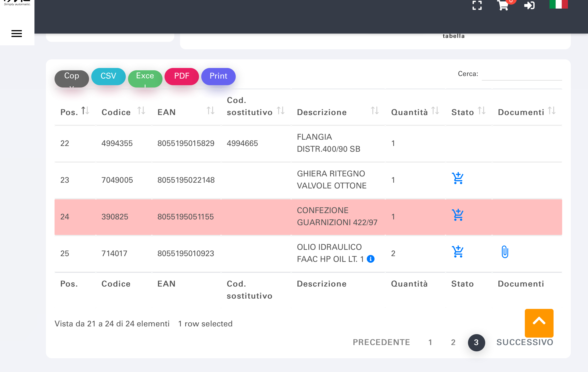Viewport: 588px width, 372px height.
Task: Go to page 2 of results
Action: click(x=453, y=342)
